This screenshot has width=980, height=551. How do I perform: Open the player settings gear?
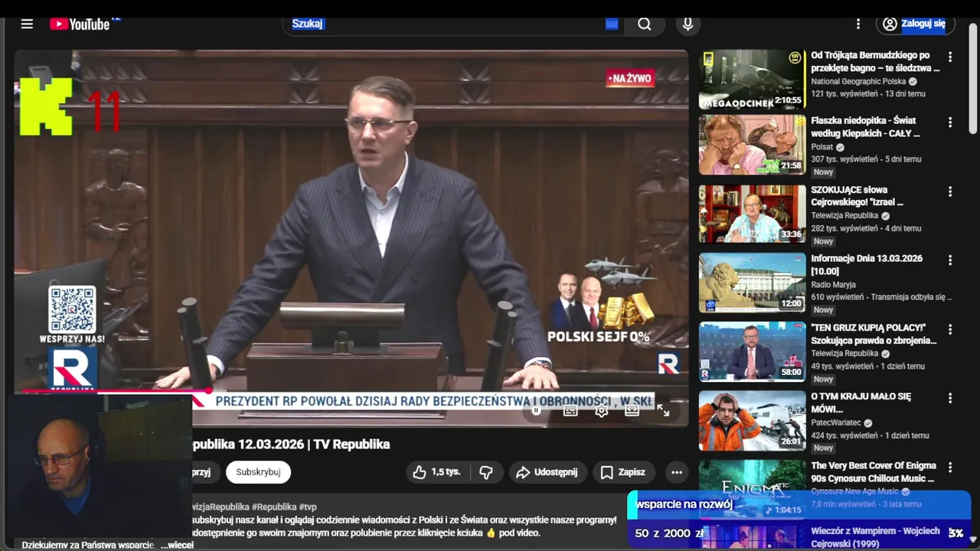click(602, 411)
